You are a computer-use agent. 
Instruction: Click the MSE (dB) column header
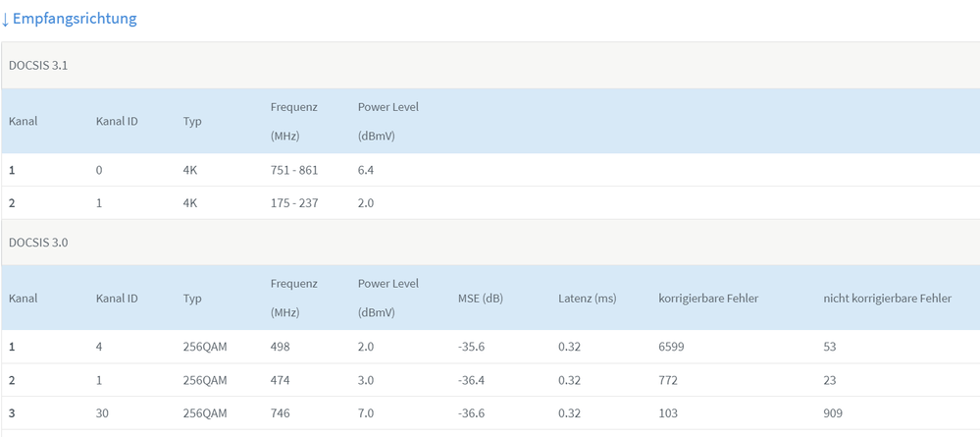click(x=480, y=298)
